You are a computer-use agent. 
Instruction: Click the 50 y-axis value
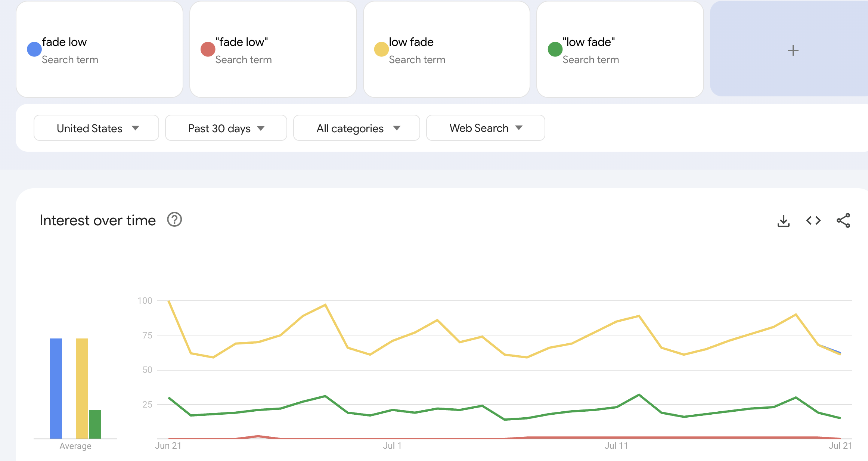[148, 370]
